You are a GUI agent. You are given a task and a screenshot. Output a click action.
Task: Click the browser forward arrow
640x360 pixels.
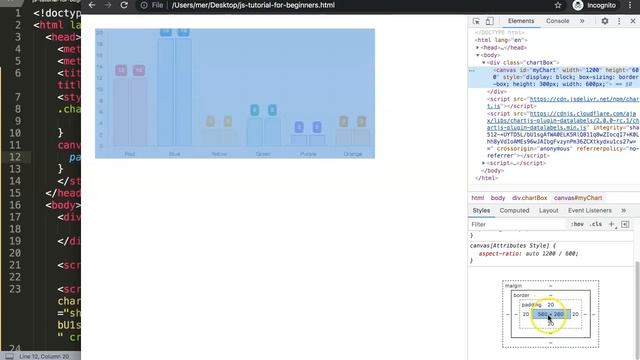click(108, 5)
